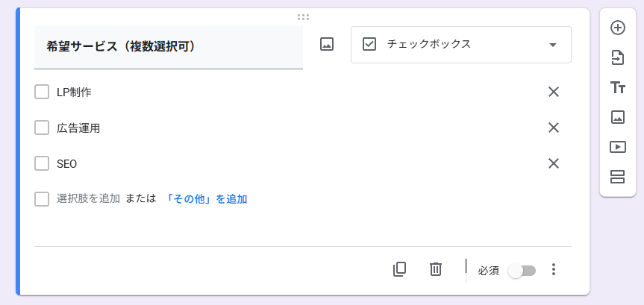This screenshot has width=644, height=305.
Task: Insert an image from the sidebar
Action: (618, 117)
